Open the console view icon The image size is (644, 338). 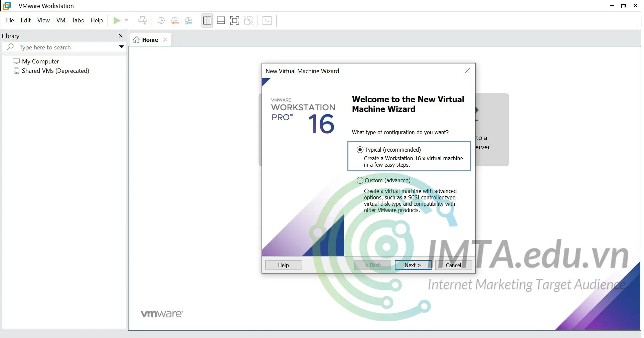point(267,21)
